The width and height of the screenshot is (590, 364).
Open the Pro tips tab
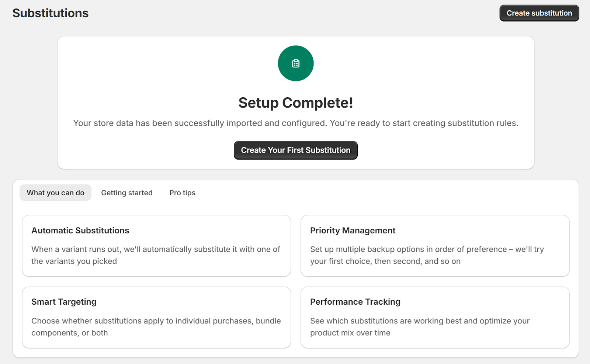tap(182, 193)
